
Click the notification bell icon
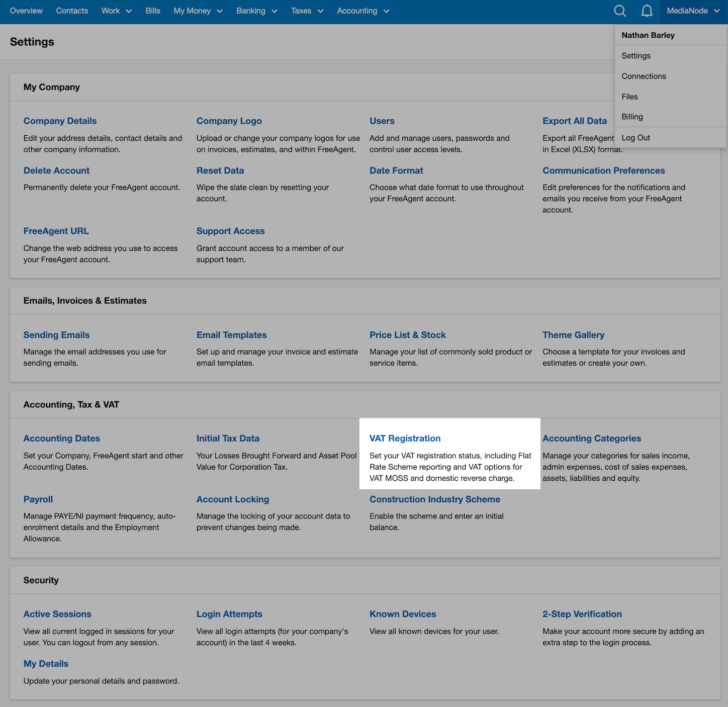point(647,11)
